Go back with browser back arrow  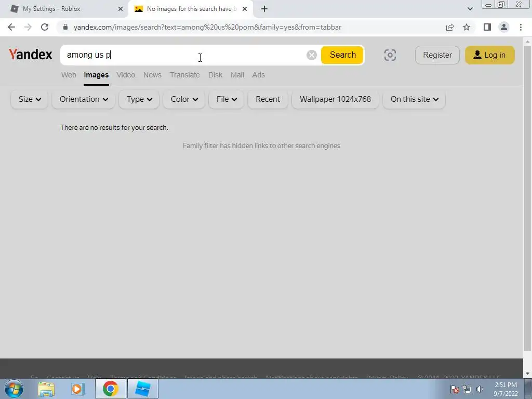(x=11, y=27)
